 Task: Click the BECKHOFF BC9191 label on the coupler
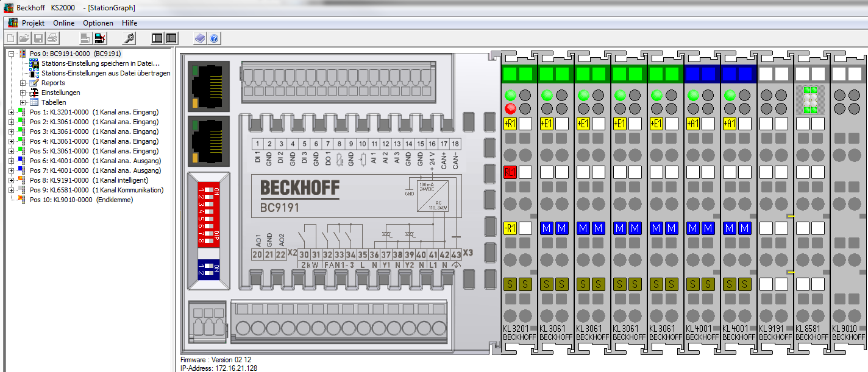299,197
